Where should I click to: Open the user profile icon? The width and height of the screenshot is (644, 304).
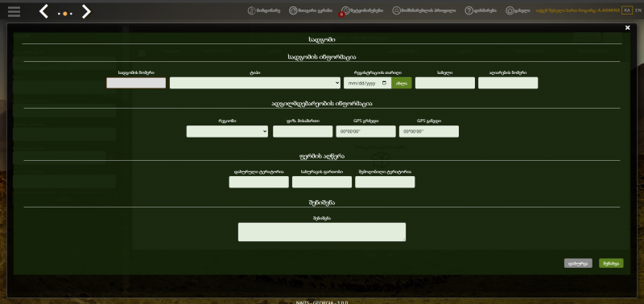(x=424, y=11)
